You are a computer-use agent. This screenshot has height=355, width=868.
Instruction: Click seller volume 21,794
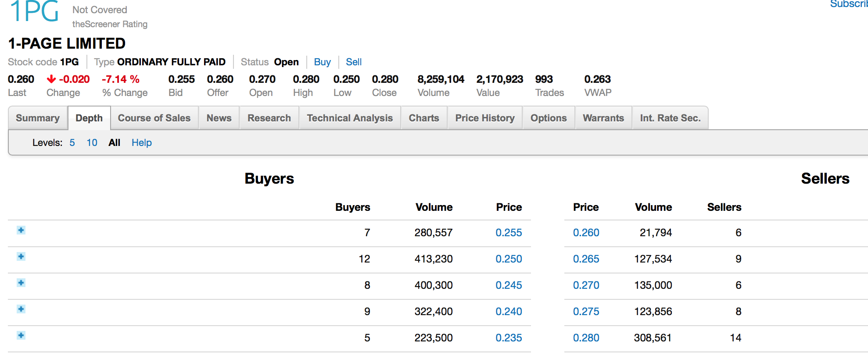[656, 233]
